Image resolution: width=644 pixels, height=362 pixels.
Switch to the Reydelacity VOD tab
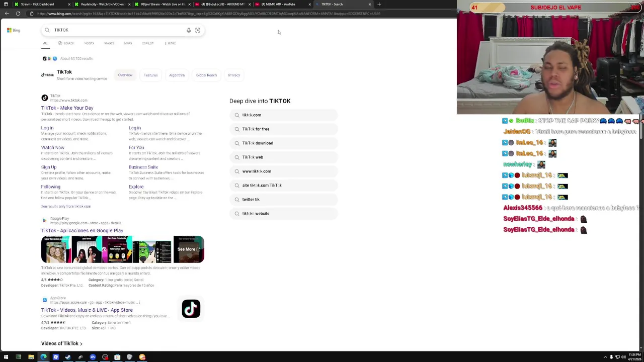[x=103, y=4]
